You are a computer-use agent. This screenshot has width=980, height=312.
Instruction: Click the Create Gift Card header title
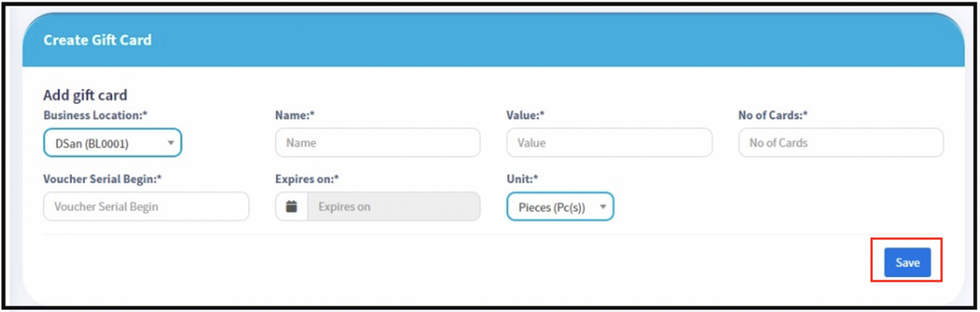[97, 39]
